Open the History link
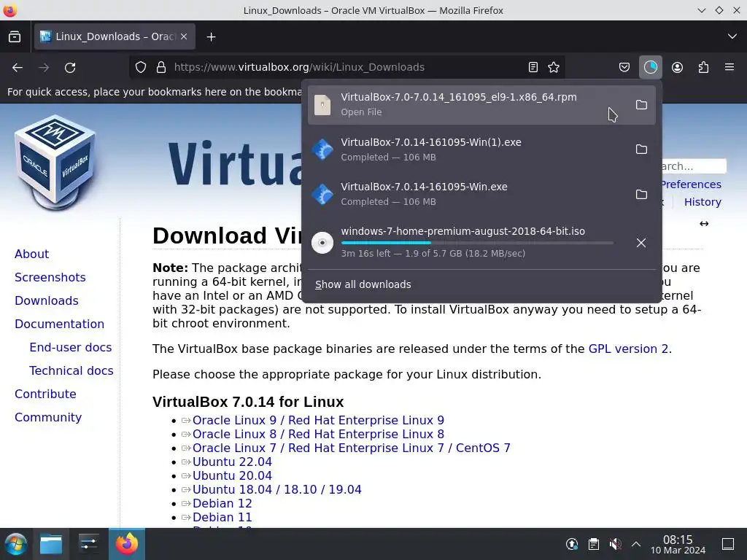Image resolution: width=747 pixels, height=560 pixels. pos(703,202)
